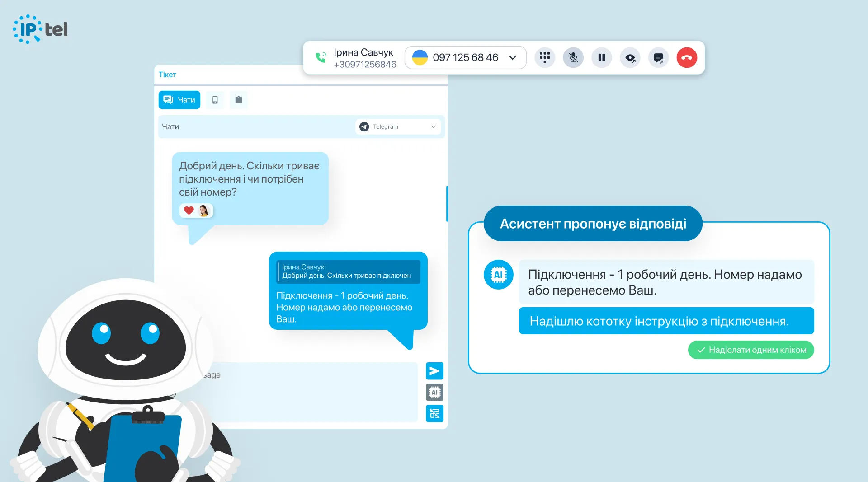Click incoming message 'Добрий день. Скільки триває'
The image size is (868, 482).
pos(250,188)
